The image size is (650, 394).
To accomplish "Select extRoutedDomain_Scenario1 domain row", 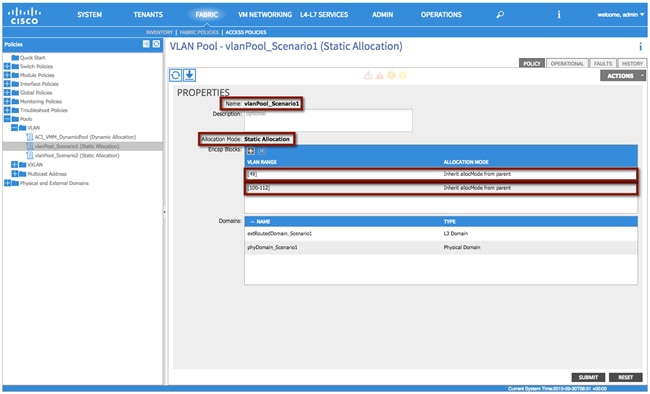I will click(x=441, y=234).
